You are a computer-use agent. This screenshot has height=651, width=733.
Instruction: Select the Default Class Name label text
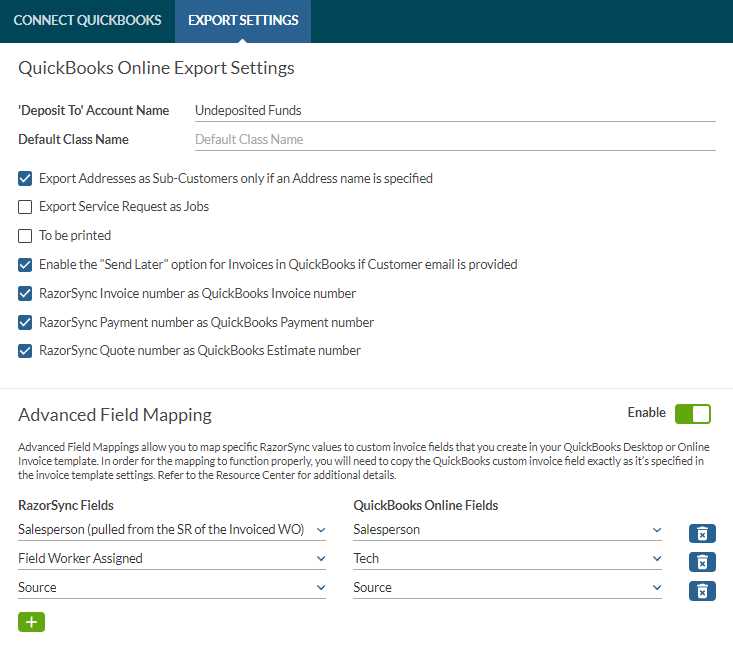point(73,139)
